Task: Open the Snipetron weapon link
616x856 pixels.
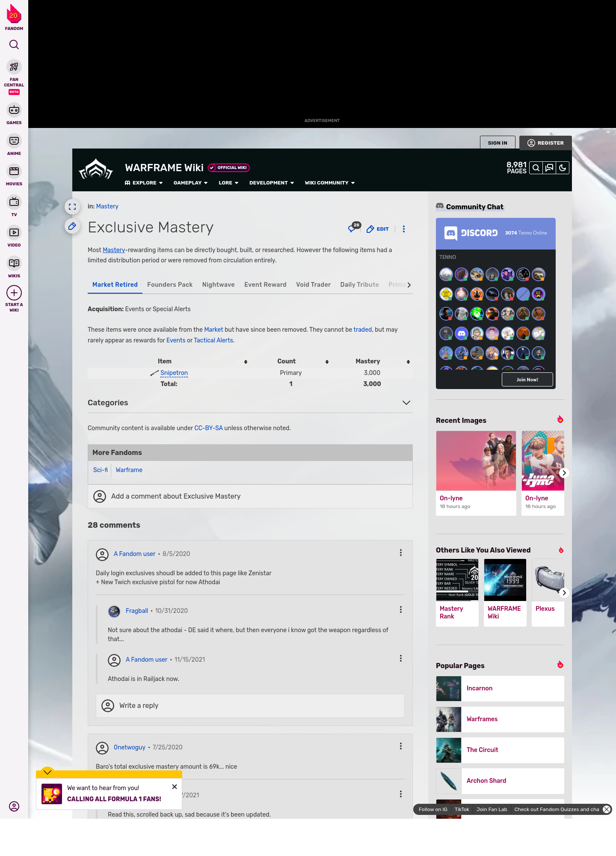Action: [174, 373]
